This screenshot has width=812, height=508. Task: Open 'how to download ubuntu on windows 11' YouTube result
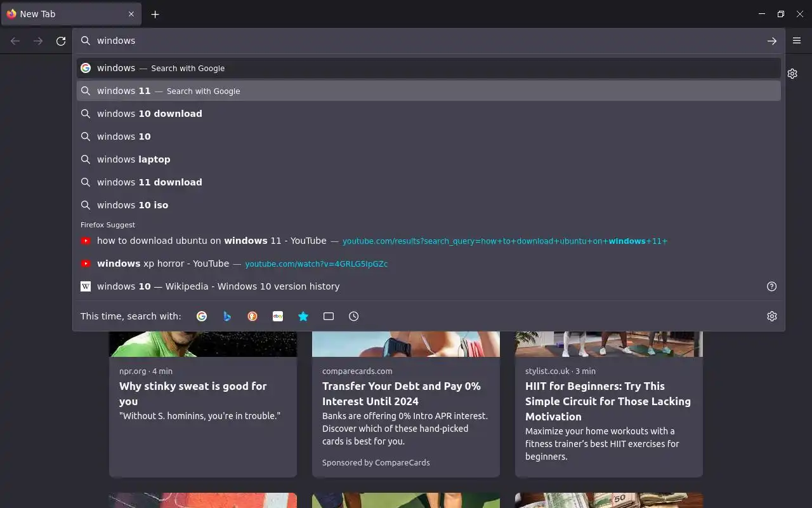click(429, 241)
